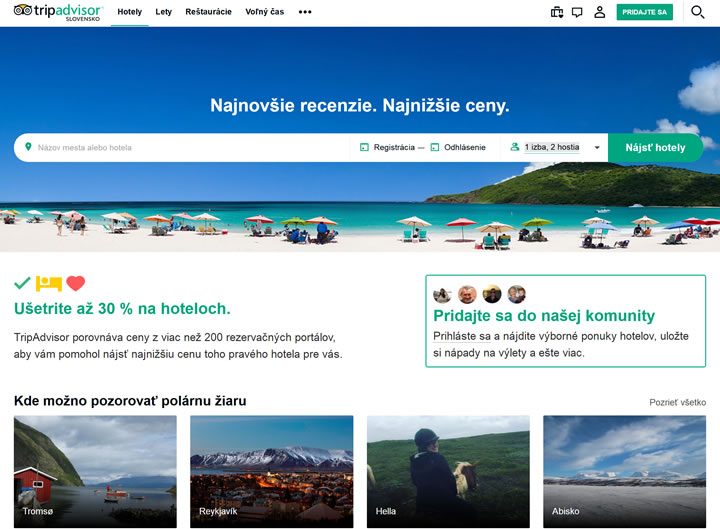Click the user profile icon

tap(599, 12)
